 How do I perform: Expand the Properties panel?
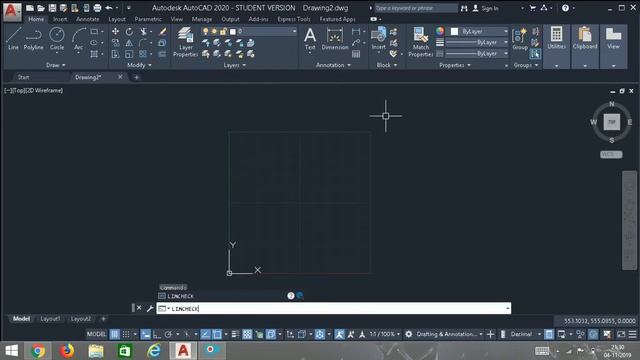click(x=455, y=65)
